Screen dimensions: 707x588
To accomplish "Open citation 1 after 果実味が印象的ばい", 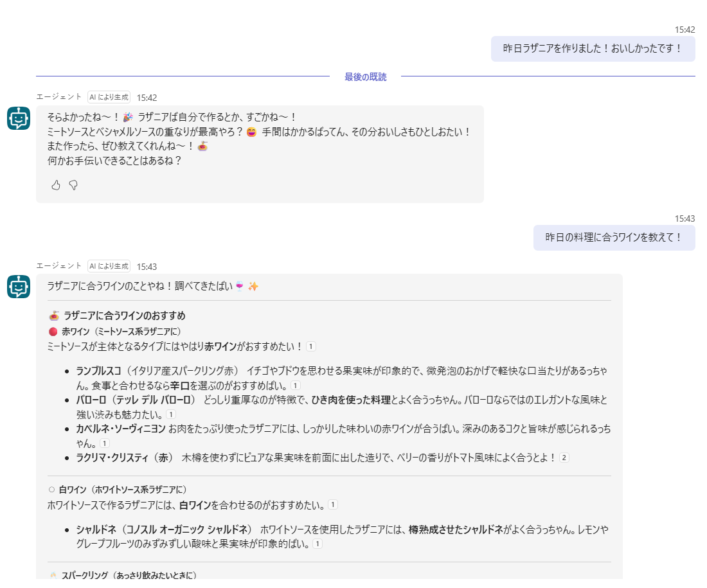I will [x=318, y=544].
